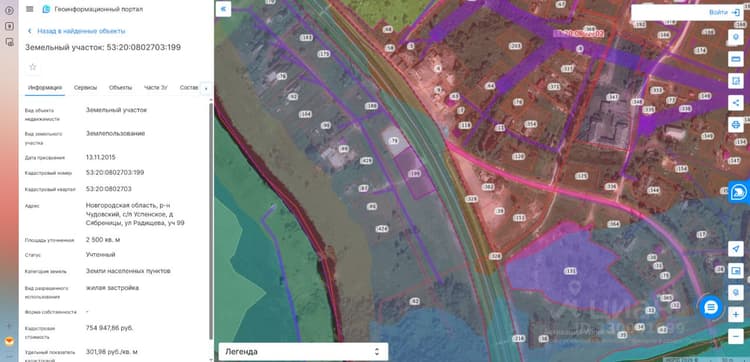This screenshot has width=750, height=362.
Task: Toggle the overview map icon
Action: [x=736, y=271]
